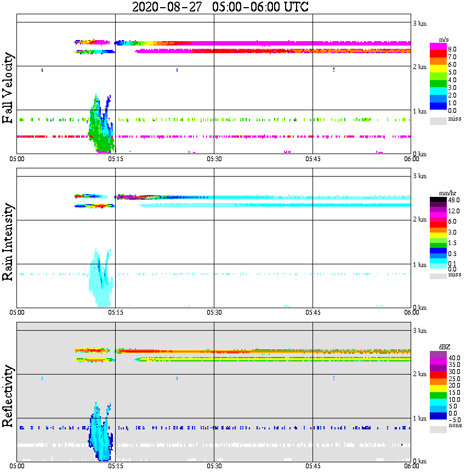Click the 8.0 value in m/s legend
Viewport: 466px width, 476px height.
click(x=452, y=49)
